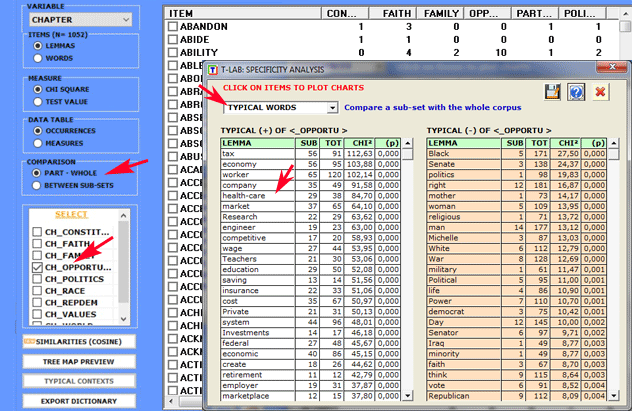Select OCCURRENCES data table option
The height and width of the screenshot is (411, 632).
coord(38,131)
